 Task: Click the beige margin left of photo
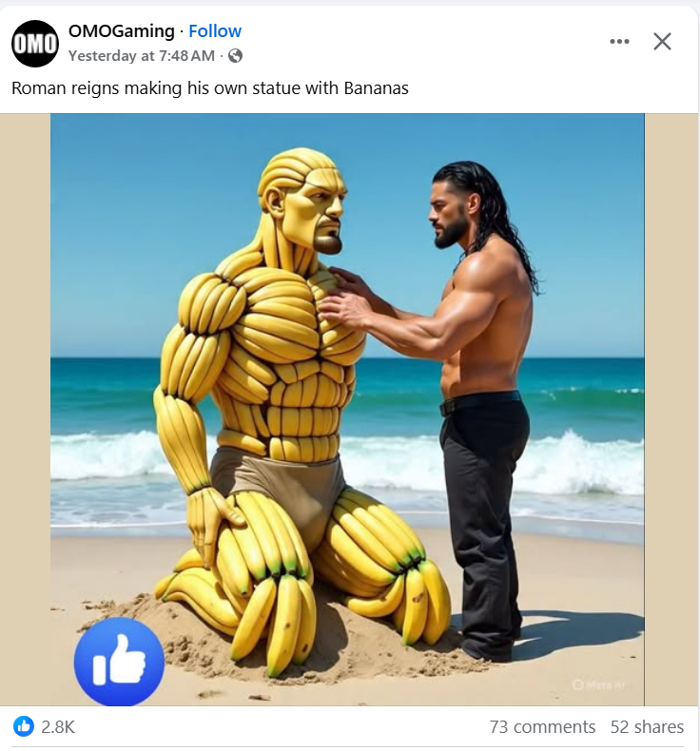[25, 410]
